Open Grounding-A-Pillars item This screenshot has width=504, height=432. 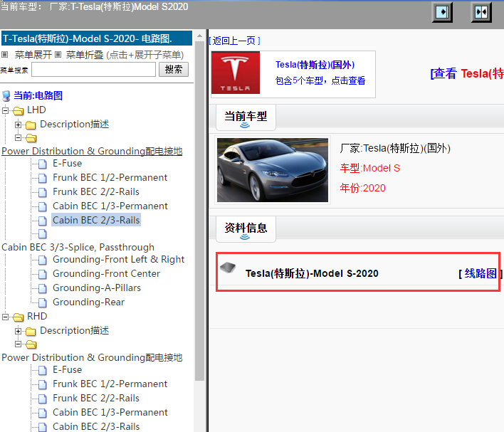point(97,288)
